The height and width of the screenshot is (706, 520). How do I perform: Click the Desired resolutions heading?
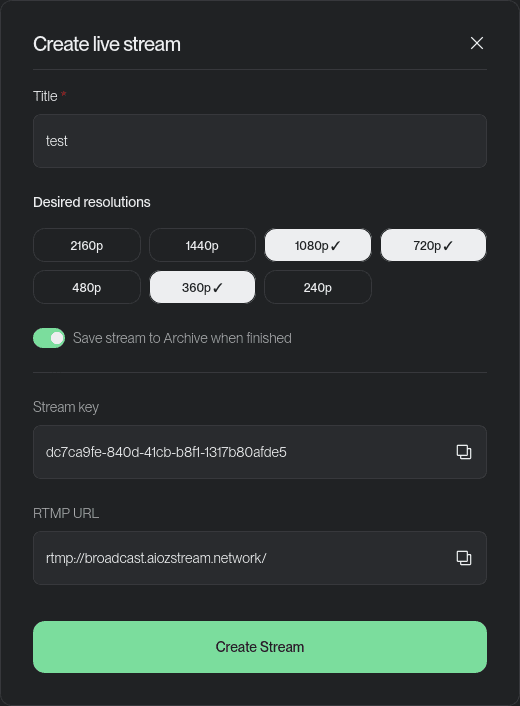pyautogui.click(x=92, y=202)
